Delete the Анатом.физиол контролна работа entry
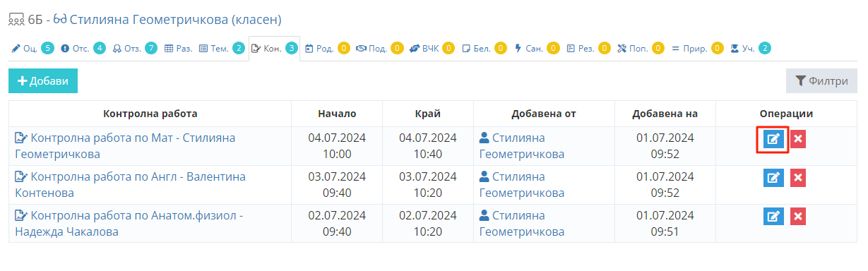 coord(798,217)
